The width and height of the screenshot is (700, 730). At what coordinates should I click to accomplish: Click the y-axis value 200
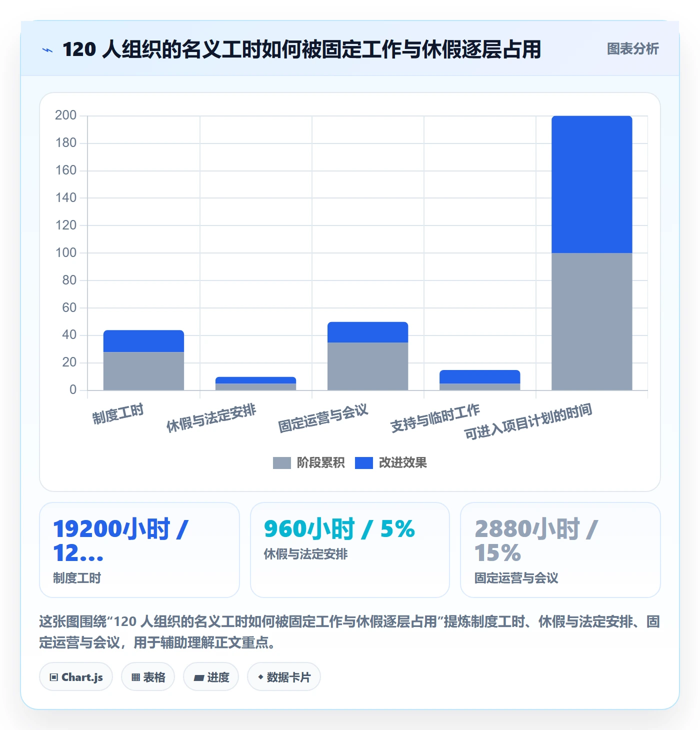(65, 115)
